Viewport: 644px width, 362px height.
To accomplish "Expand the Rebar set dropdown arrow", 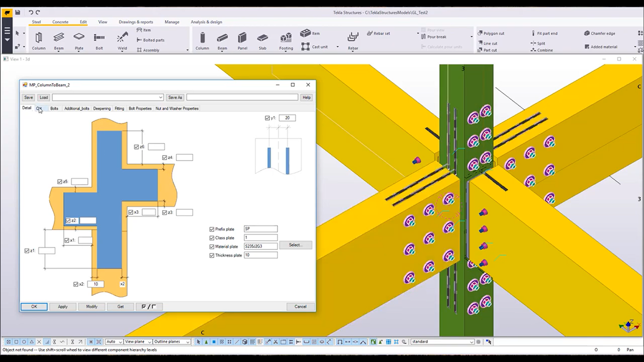I will [418, 33].
